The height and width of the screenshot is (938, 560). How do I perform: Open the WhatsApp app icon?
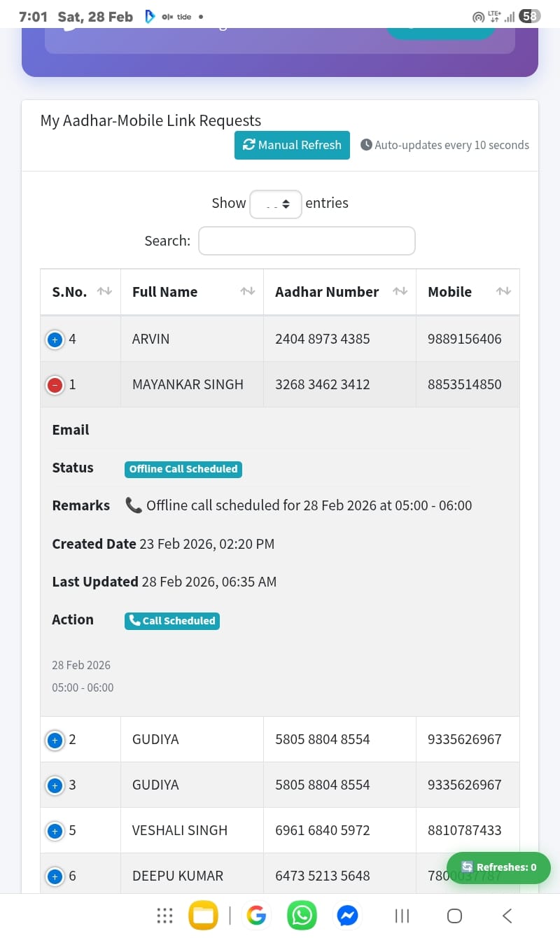pos(302,916)
